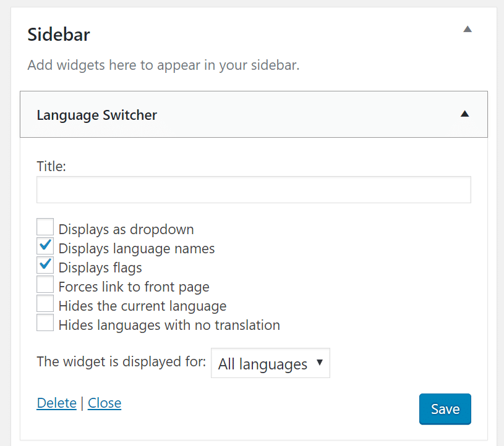Click the Language Switcher widget header
This screenshot has width=504, height=446.
click(x=247, y=114)
